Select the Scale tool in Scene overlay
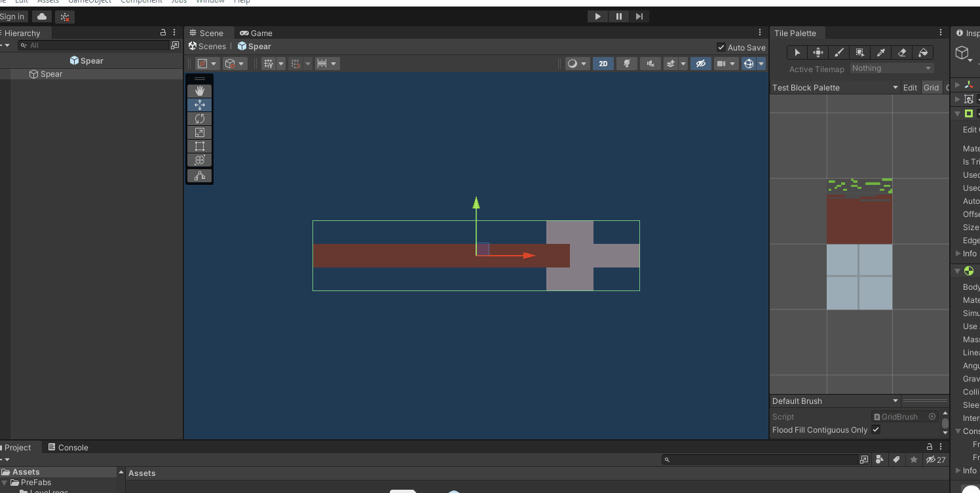Image resolution: width=980 pixels, height=493 pixels. [200, 132]
